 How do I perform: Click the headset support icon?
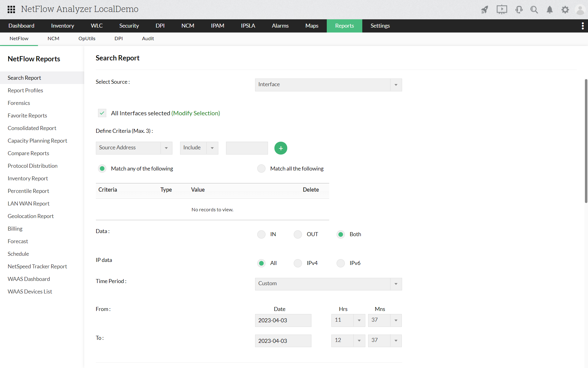(519, 10)
